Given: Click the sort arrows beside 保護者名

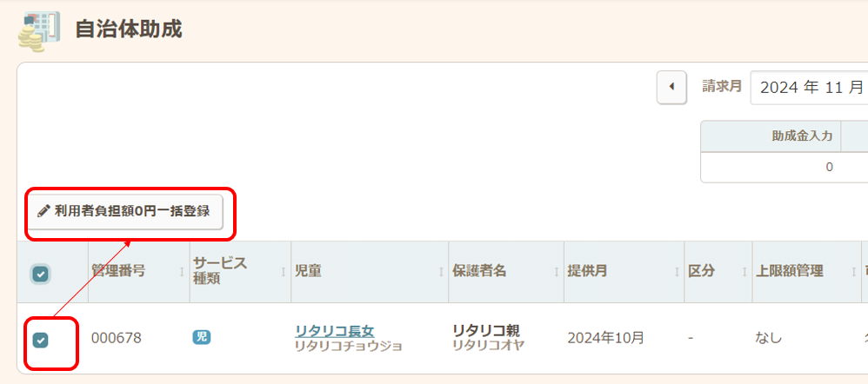Looking at the screenshot, I should (555, 272).
